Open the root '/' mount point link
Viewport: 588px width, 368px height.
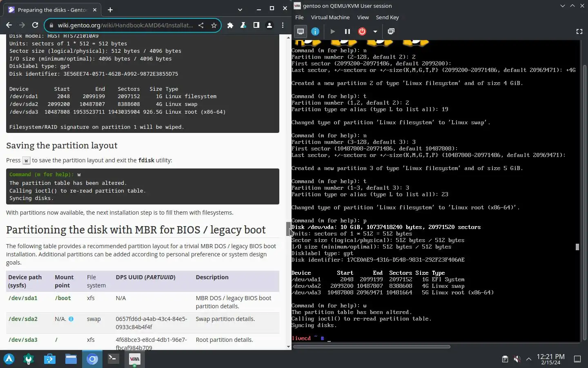(x=56, y=340)
